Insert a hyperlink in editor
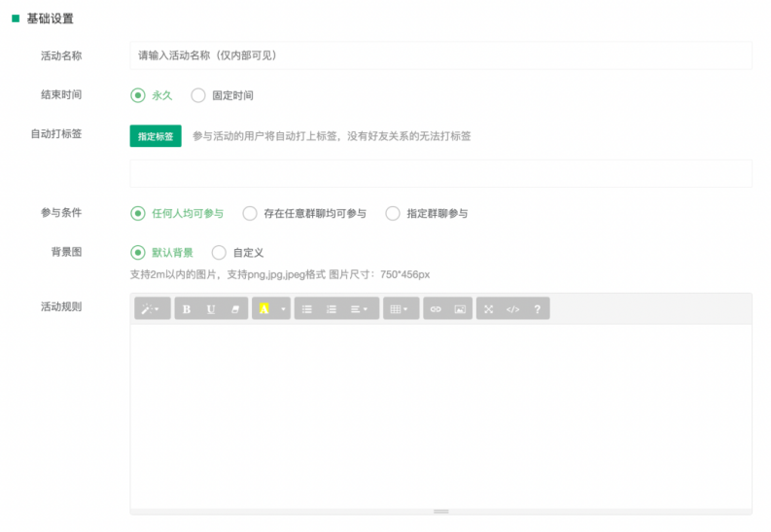This screenshot has width=771, height=532. tap(436, 308)
